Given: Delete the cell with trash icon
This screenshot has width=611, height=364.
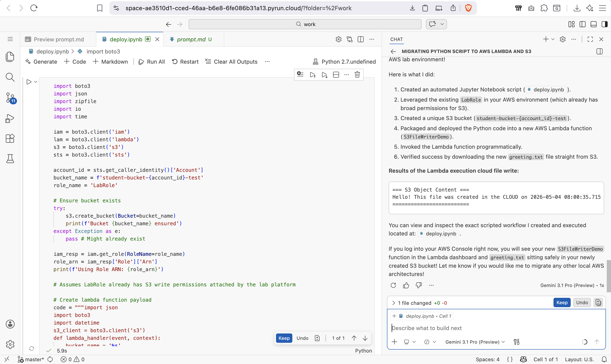Looking at the screenshot, I should [357, 75].
